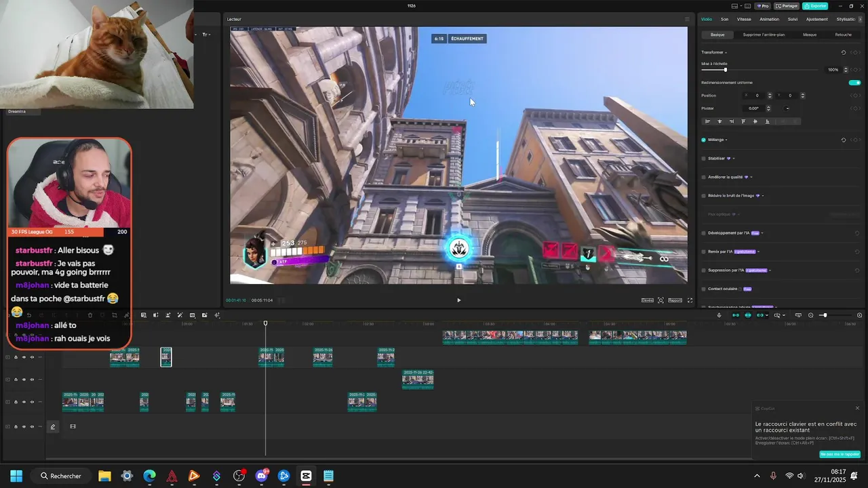Switch the player to fullscreen mode
Viewport: 868px width, 488px height.
point(690,300)
